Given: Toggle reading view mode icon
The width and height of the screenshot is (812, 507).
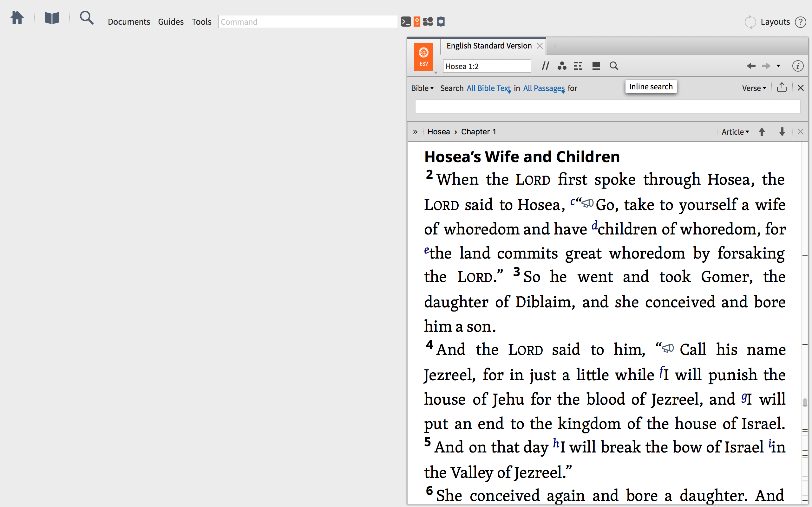Looking at the screenshot, I should [x=596, y=66].
